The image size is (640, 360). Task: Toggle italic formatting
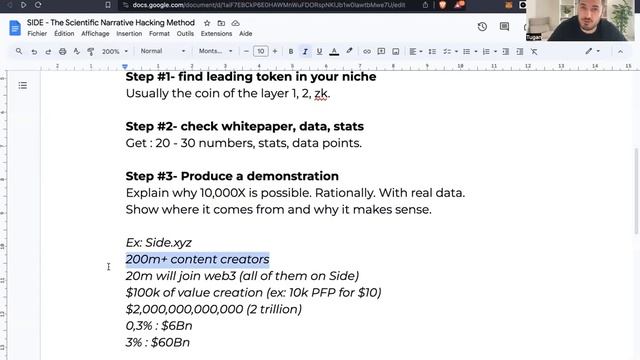pyautogui.click(x=305, y=51)
